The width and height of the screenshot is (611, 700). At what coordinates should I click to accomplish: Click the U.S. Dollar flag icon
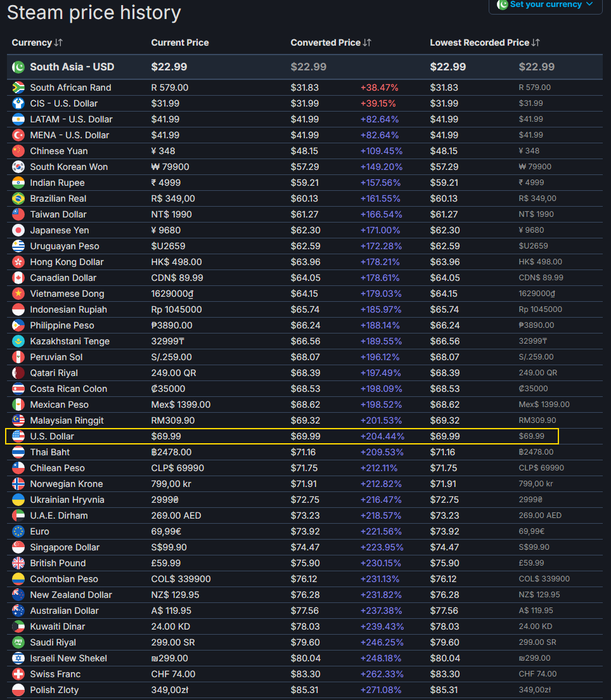(x=18, y=436)
